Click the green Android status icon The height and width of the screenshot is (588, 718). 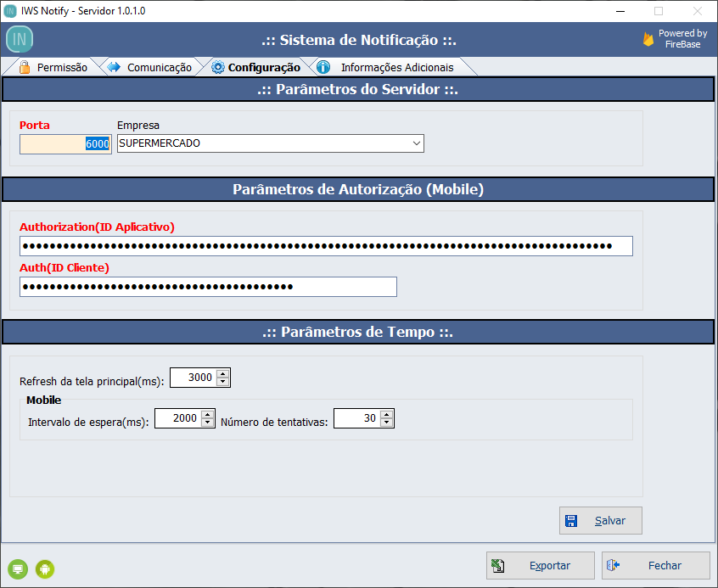[45, 568]
